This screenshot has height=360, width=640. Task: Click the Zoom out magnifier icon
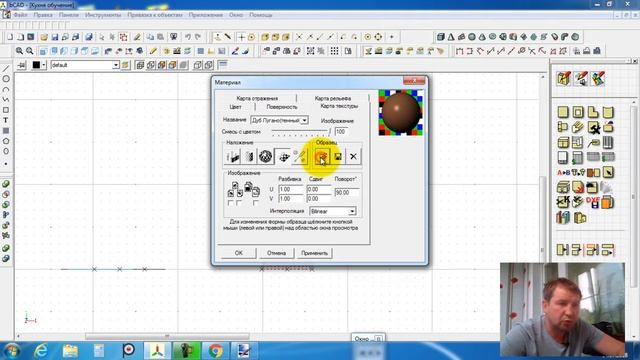[29, 51]
